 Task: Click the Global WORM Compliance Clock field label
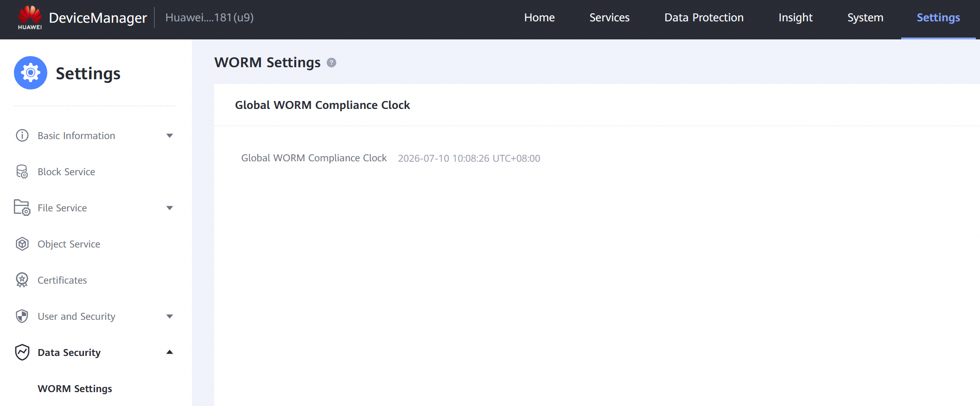pyautogui.click(x=314, y=158)
